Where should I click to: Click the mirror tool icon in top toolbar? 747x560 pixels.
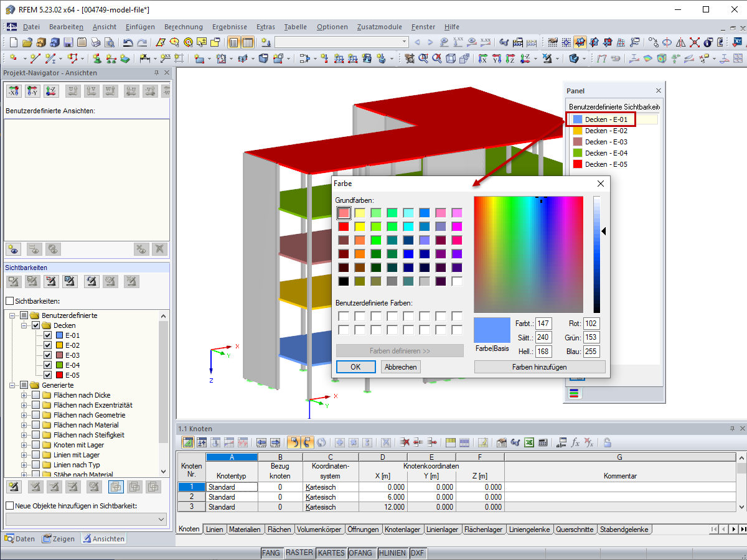pyautogui.click(x=680, y=42)
